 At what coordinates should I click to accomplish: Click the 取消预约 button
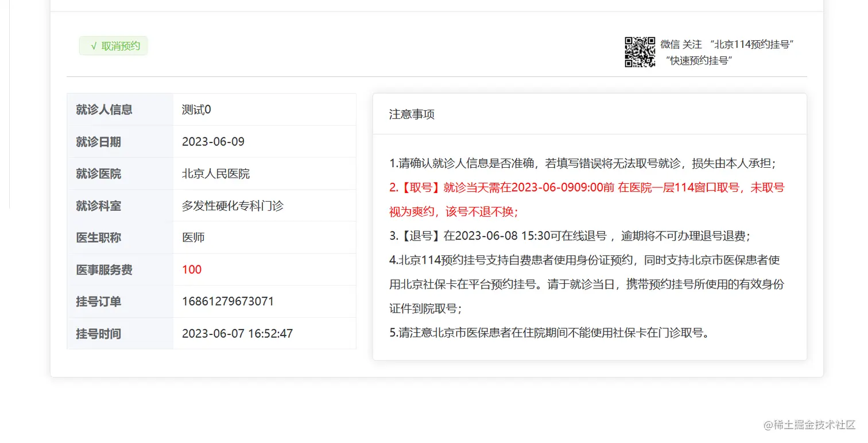[x=114, y=46]
